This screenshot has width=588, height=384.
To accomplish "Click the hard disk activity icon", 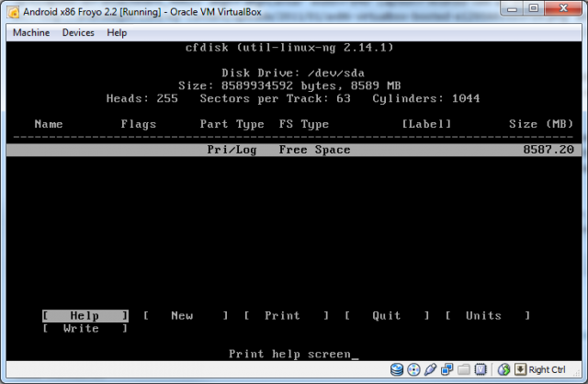I will click(x=397, y=369).
